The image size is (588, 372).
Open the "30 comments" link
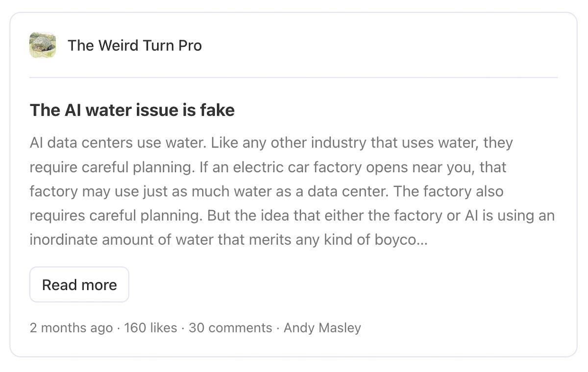point(230,328)
